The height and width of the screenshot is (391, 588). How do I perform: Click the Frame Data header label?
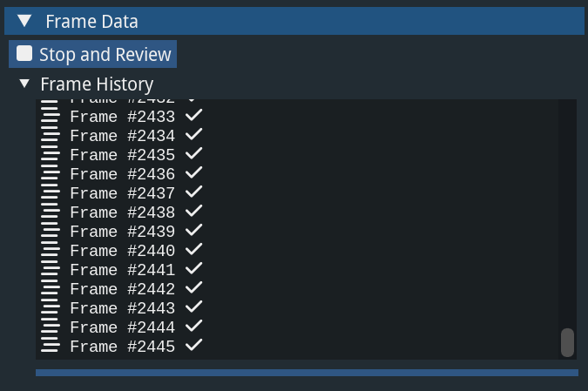point(91,22)
